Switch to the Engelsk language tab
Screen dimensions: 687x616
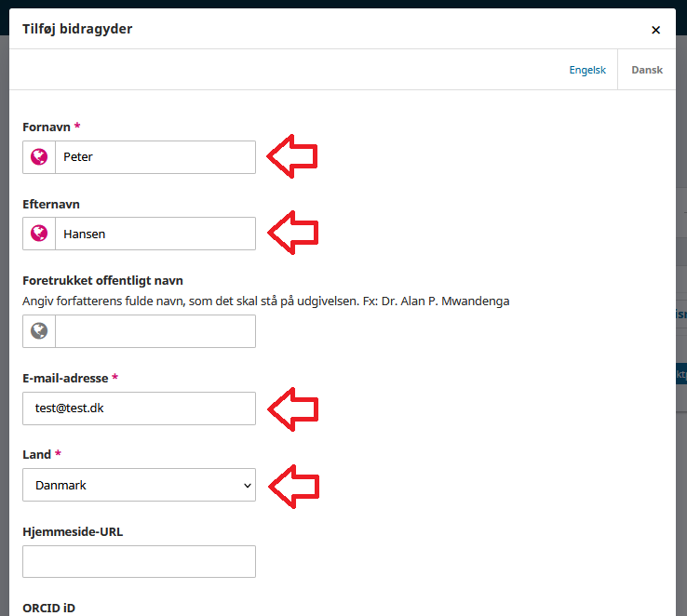587,70
